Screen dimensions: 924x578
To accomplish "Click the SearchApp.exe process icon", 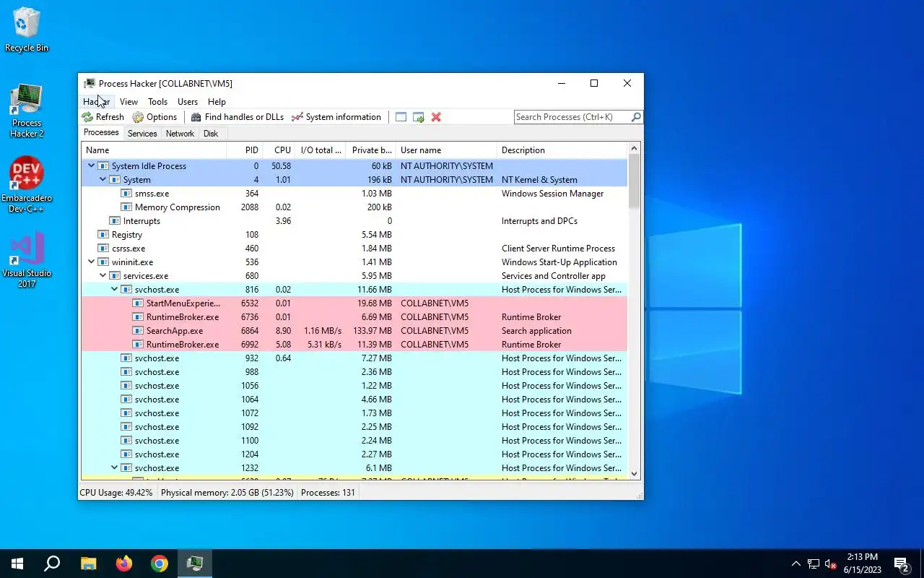I will point(138,330).
